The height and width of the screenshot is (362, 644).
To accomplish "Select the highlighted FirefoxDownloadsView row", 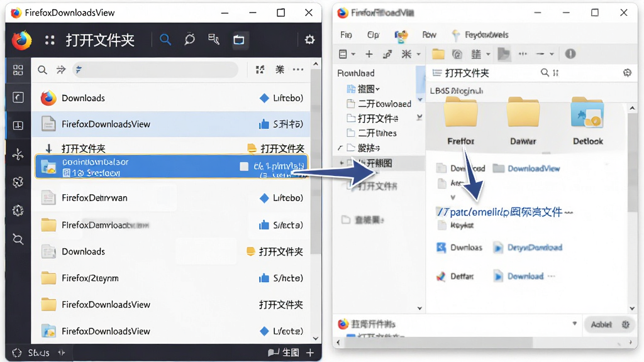I will tap(171, 124).
